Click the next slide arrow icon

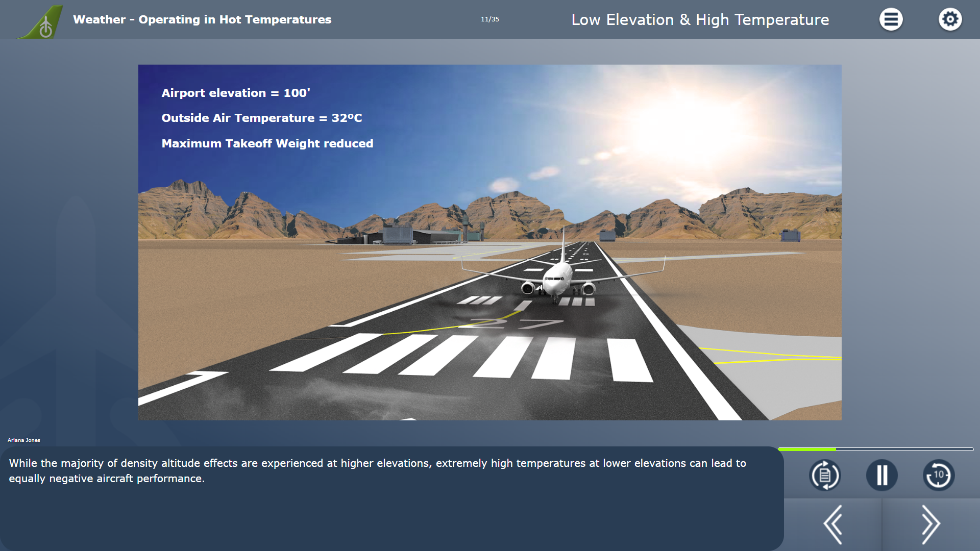932,524
